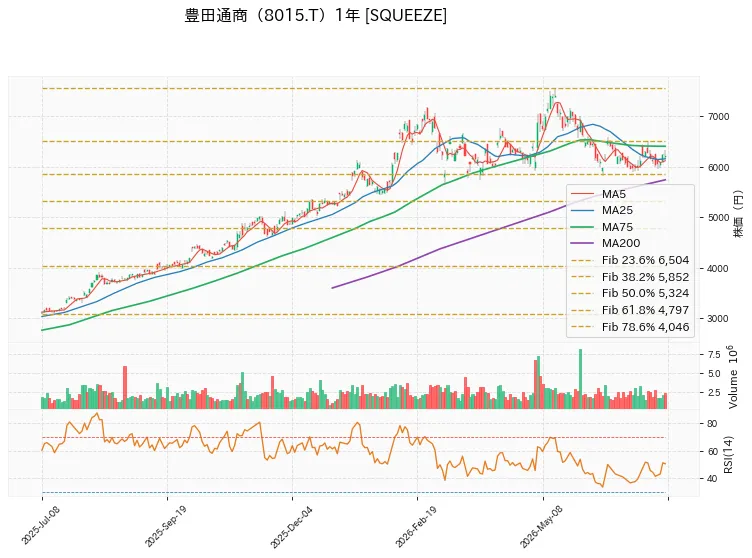
Task: Click the Fib 38.2% 5,852 legend label
Action: click(646, 277)
